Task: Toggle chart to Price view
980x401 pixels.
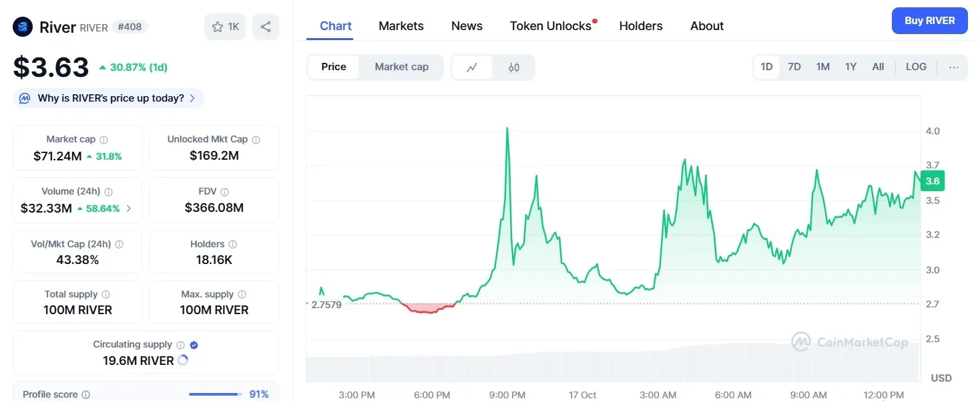Action: coord(334,67)
